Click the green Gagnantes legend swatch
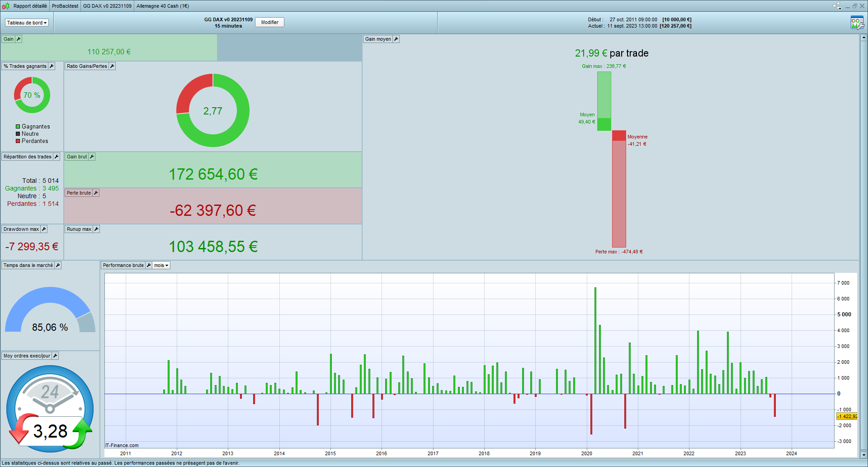The width and height of the screenshot is (868, 467). 18,127
